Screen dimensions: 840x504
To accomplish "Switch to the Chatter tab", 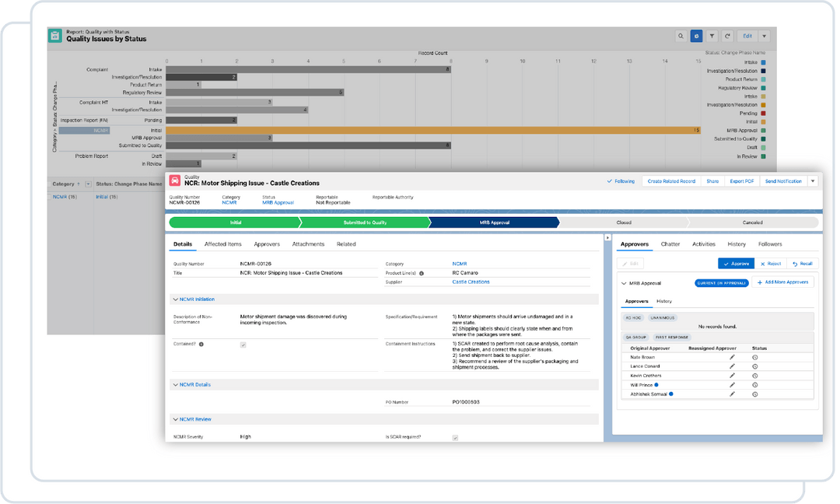I will pyautogui.click(x=670, y=243).
